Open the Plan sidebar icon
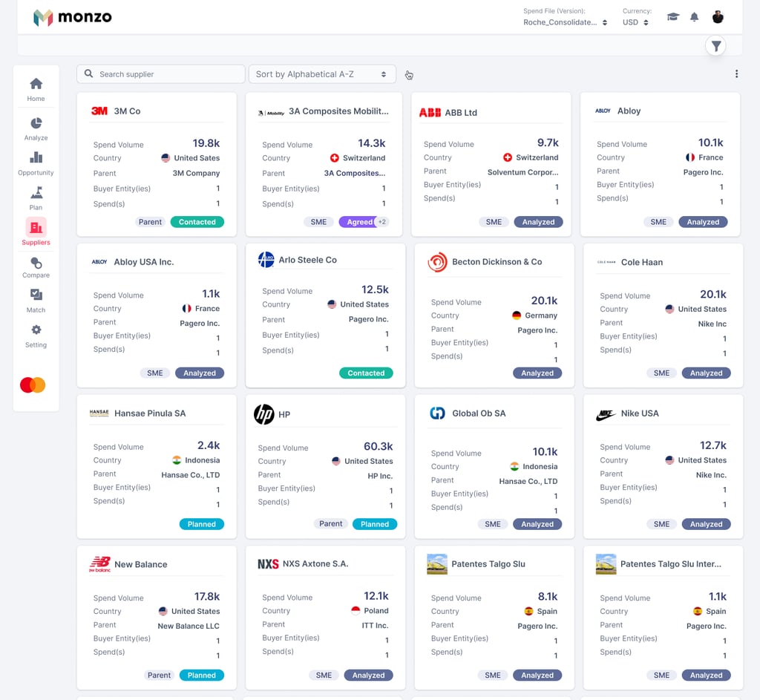This screenshot has width=760, height=700. (x=36, y=193)
